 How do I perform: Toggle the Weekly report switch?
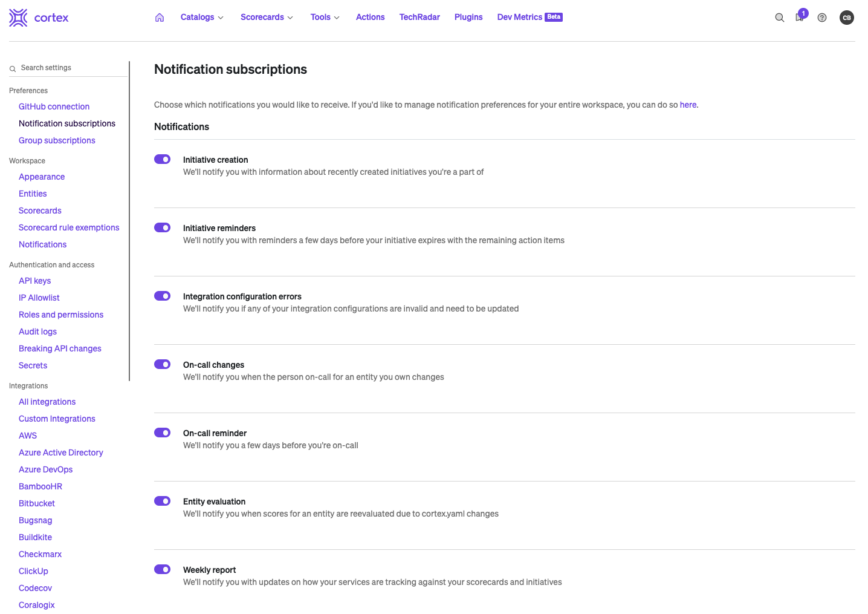tap(162, 569)
